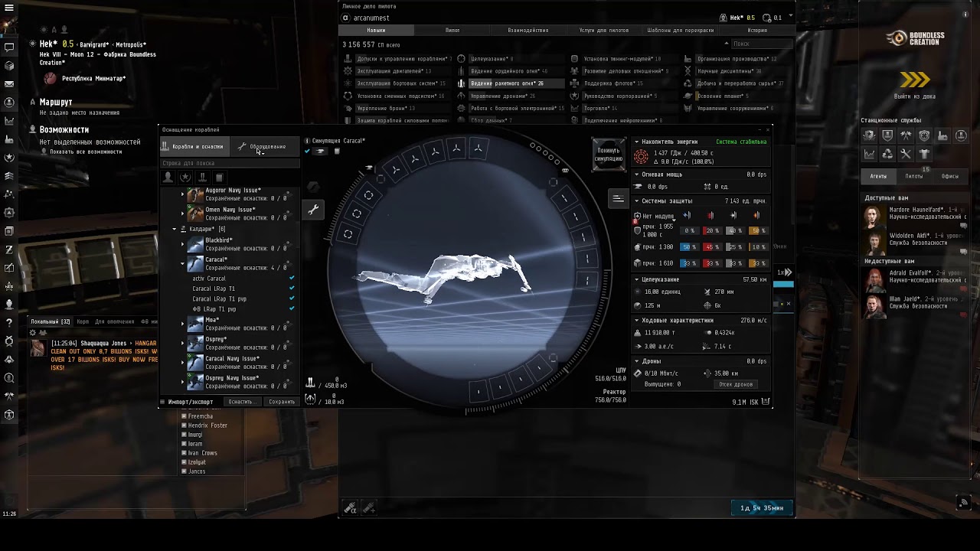The height and width of the screenshot is (551, 980).
Task: Click the reprocessing recycle station service icon
Action: 887,154
